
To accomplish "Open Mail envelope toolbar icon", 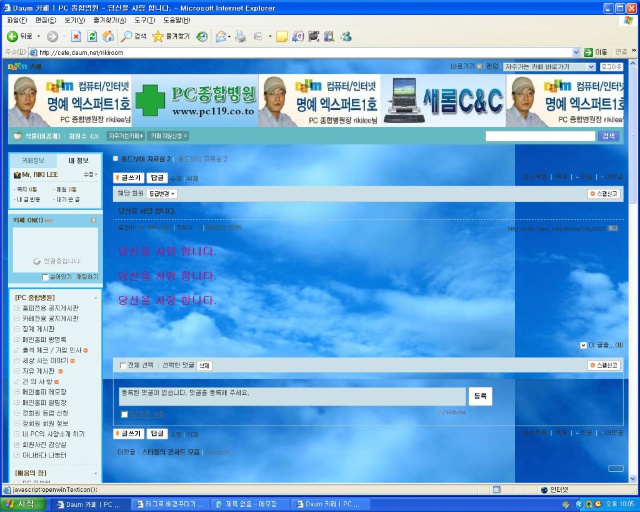I will click(221, 37).
